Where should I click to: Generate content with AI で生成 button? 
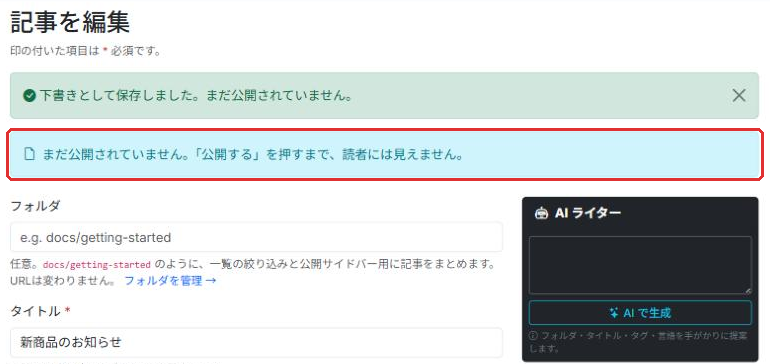[x=640, y=312]
